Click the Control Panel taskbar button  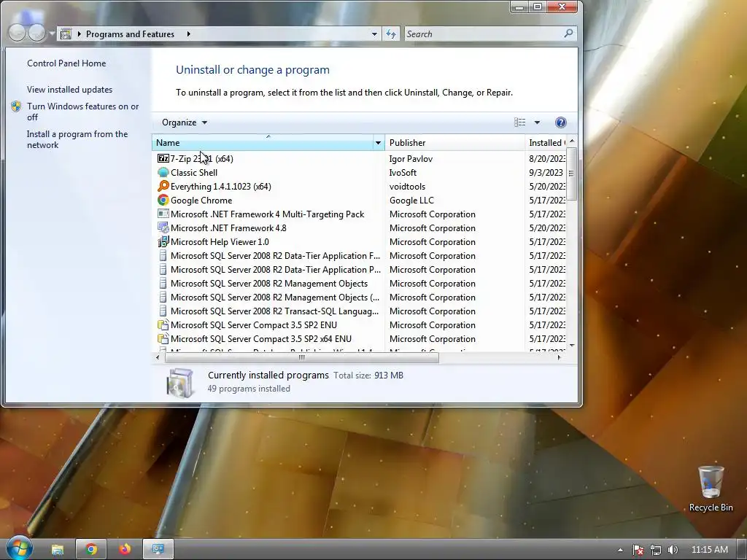click(x=158, y=549)
